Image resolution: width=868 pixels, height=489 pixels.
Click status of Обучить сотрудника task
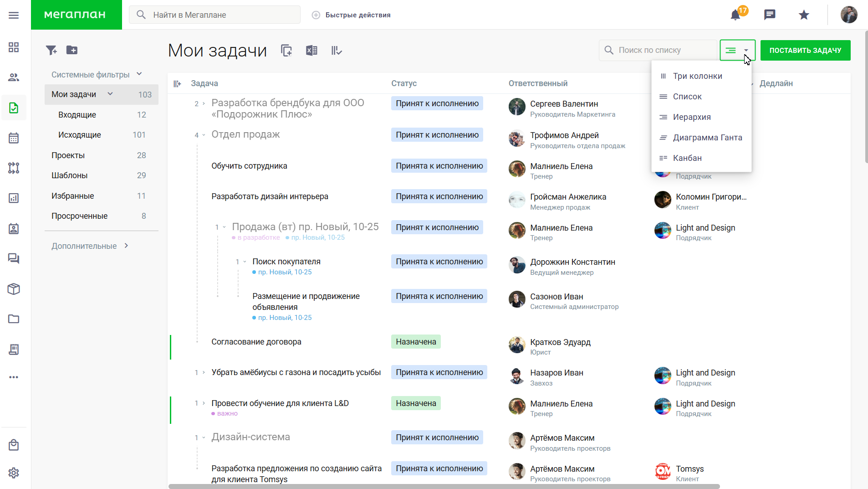coord(439,166)
